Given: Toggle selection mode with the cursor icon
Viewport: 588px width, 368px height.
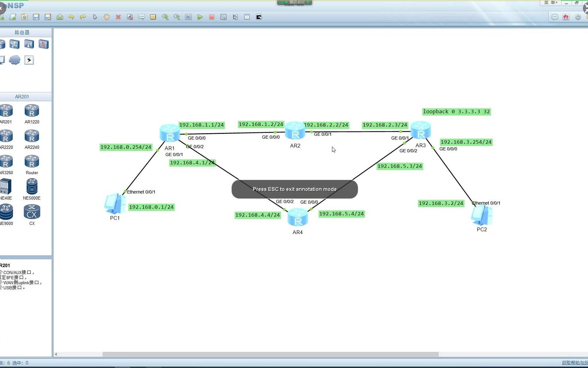Looking at the screenshot, I should click(95, 17).
